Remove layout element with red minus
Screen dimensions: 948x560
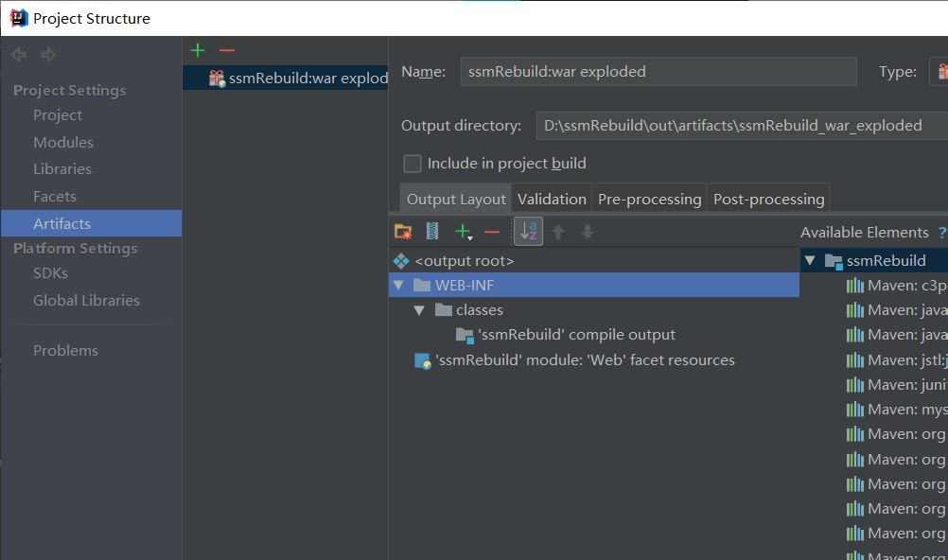[492, 232]
